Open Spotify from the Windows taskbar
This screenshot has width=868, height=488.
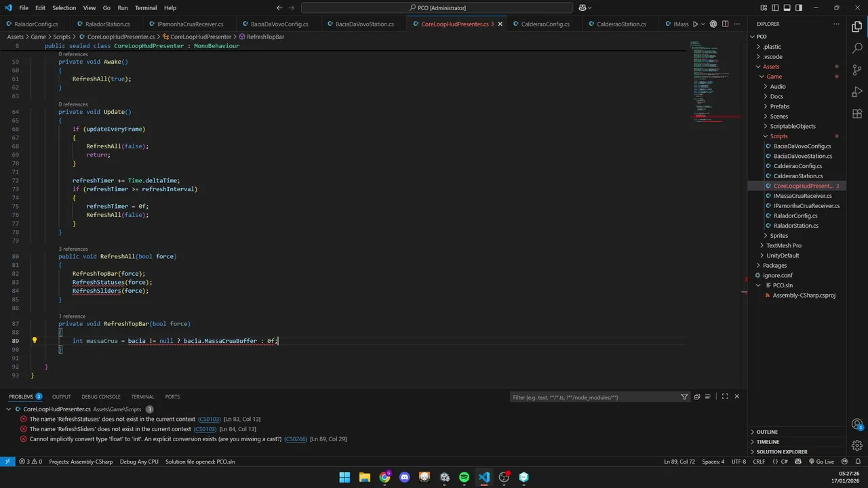pos(464,477)
